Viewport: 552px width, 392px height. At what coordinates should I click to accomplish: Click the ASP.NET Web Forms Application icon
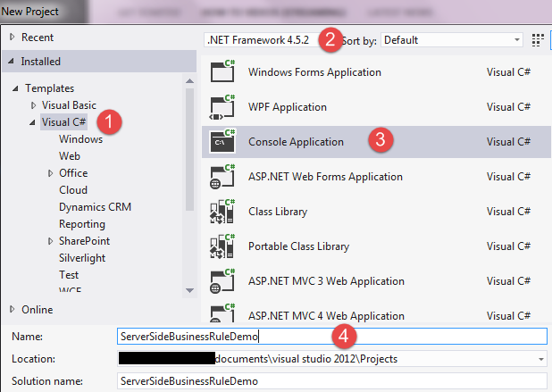click(222, 176)
